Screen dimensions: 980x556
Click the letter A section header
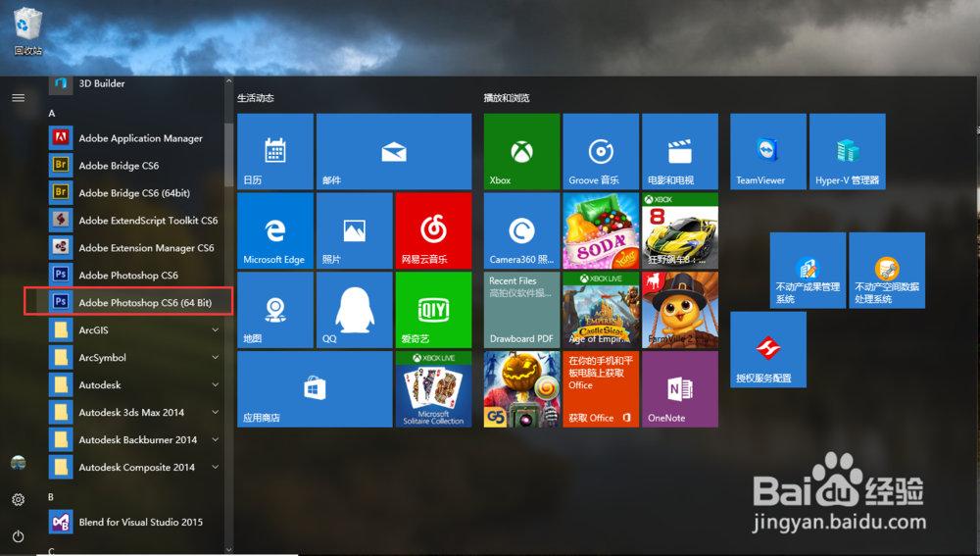52,113
